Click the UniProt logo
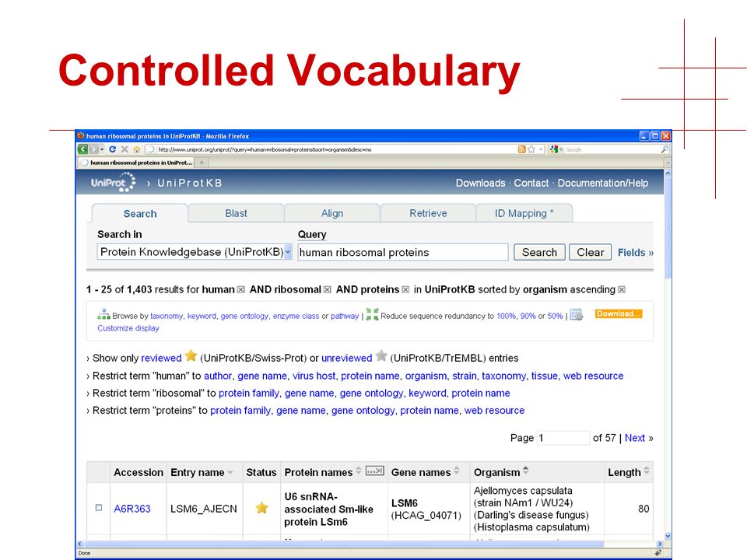Screen dimensions: 747x560 (x=114, y=183)
